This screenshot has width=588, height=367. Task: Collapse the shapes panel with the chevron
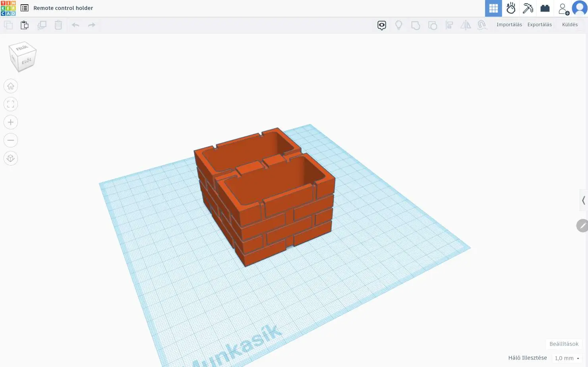click(583, 201)
